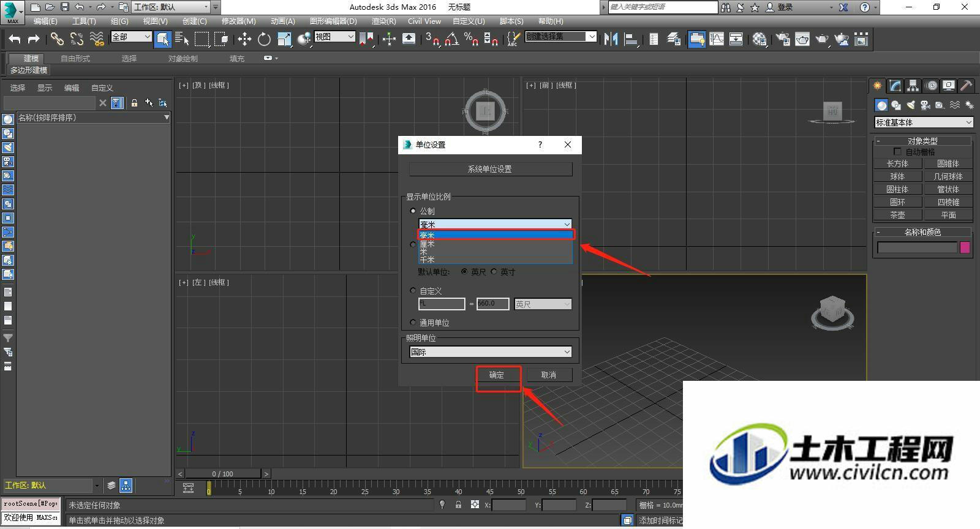Image resolution: width=980 pixels, height=529 pixels.
Task: Toggle the Angle Snap icon
Action: click(452, 39)
